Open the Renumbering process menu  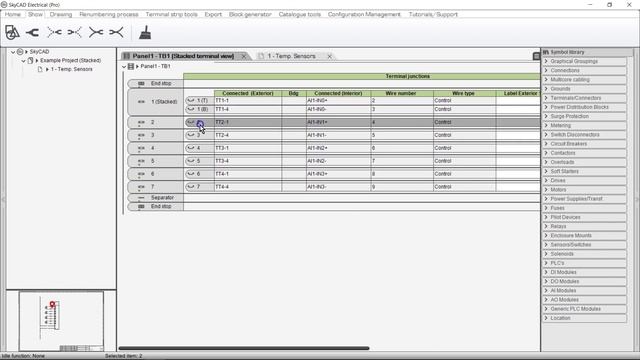[109, 14]
